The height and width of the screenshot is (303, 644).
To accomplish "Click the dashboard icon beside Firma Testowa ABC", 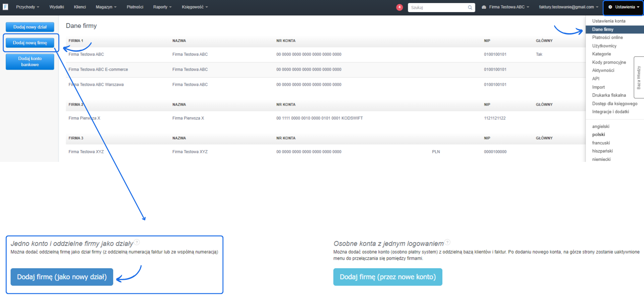I will pyautogui.click(x=484, y=7).
